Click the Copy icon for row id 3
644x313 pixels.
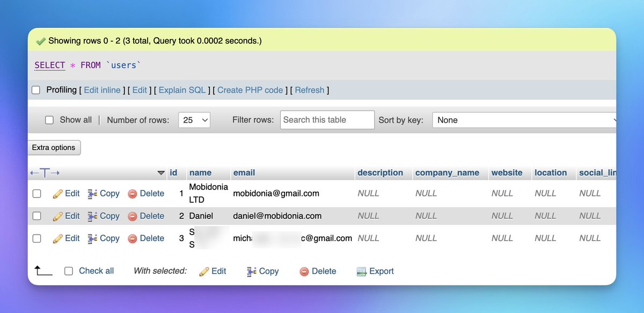tap(93, 239)
